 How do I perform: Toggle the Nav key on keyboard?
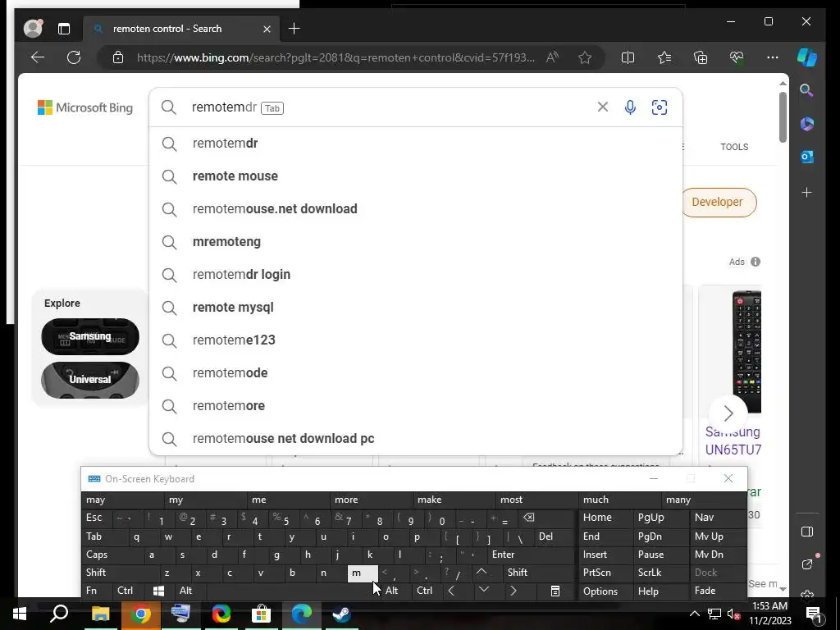[x=717, y=518]
